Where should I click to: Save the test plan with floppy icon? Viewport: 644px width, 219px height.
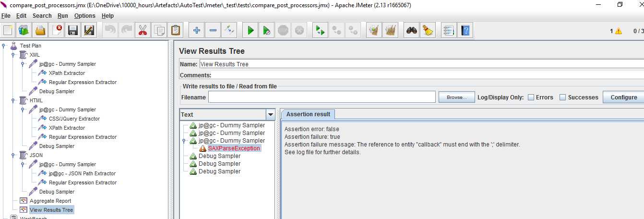(x=73, y=30)
